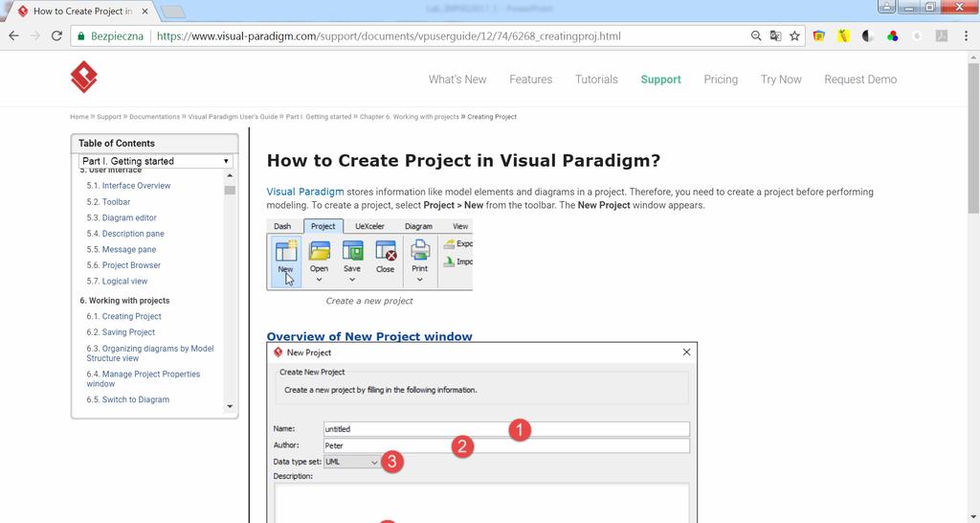The image size is (980, 523).
Task: Open What's New in the site navigation
Action: (x=457, y=80)
